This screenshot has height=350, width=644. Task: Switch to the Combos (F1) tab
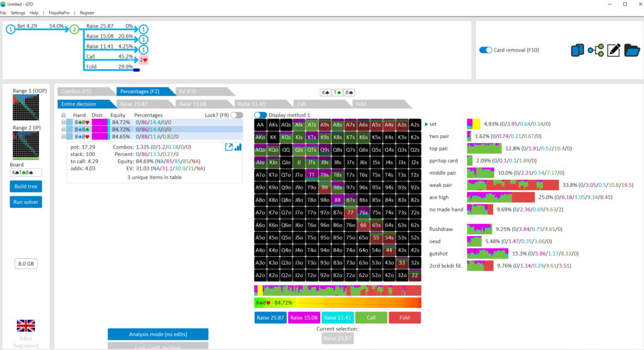click(x=78, y=92)
